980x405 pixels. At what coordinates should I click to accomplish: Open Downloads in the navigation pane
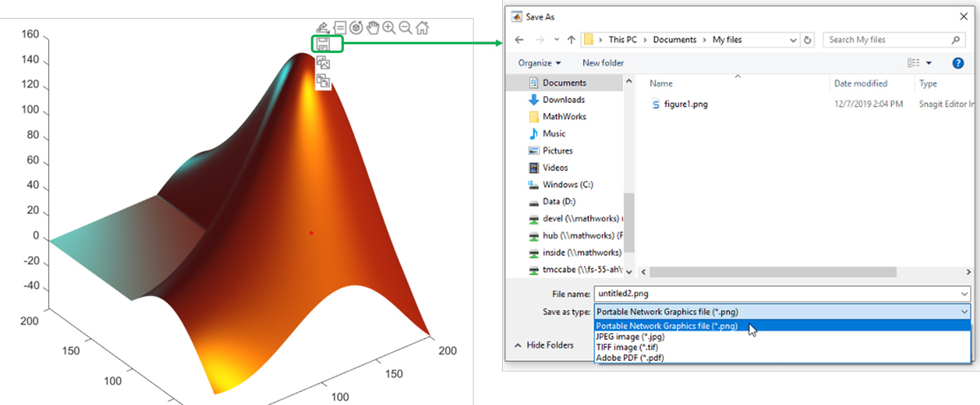[563, 100]
